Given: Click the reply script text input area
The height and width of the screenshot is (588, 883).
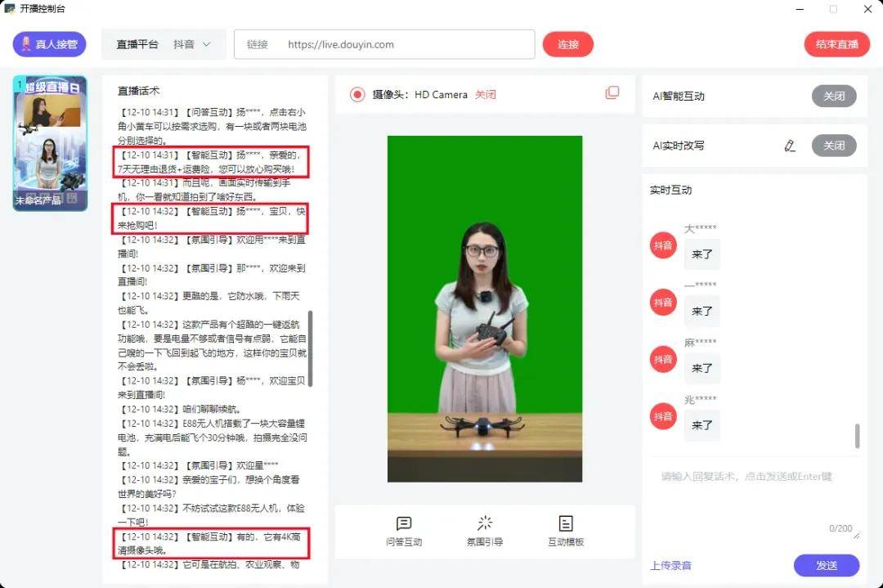Looking at the screenshot, I should click(755, 500).
